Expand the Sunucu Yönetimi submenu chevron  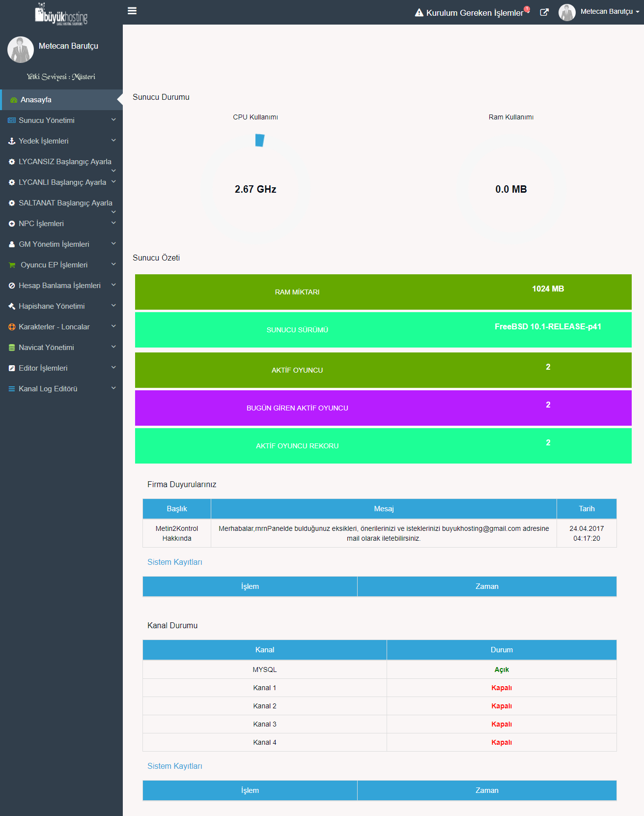(113, 120)
